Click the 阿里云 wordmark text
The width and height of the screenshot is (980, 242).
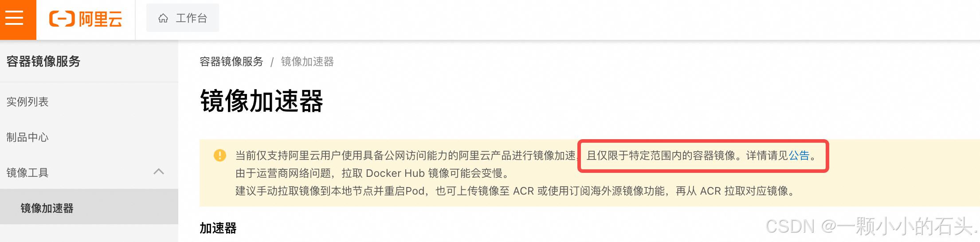point(100,19)
